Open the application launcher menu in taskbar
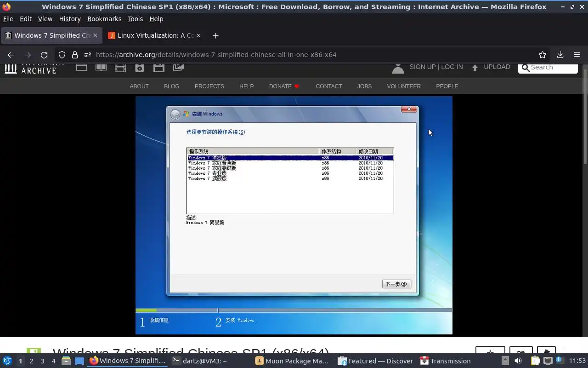This screenshot has height=368, width=588. pos(7,361)
